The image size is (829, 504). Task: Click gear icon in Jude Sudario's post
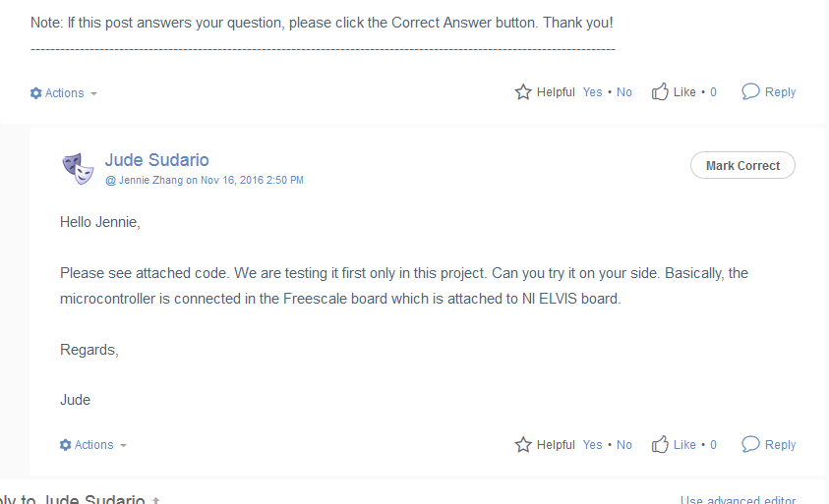(x=65, y=445)
